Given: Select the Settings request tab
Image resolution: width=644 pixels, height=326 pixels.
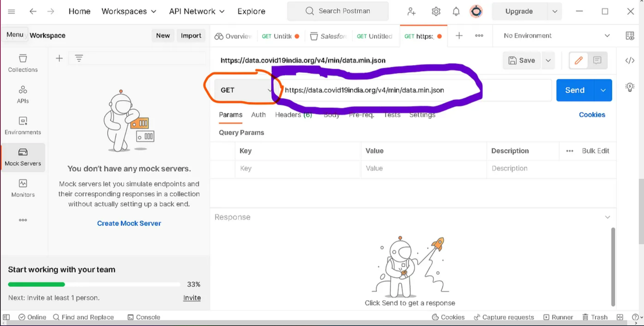Looking at the screenshot, I should tap(422, 115).
